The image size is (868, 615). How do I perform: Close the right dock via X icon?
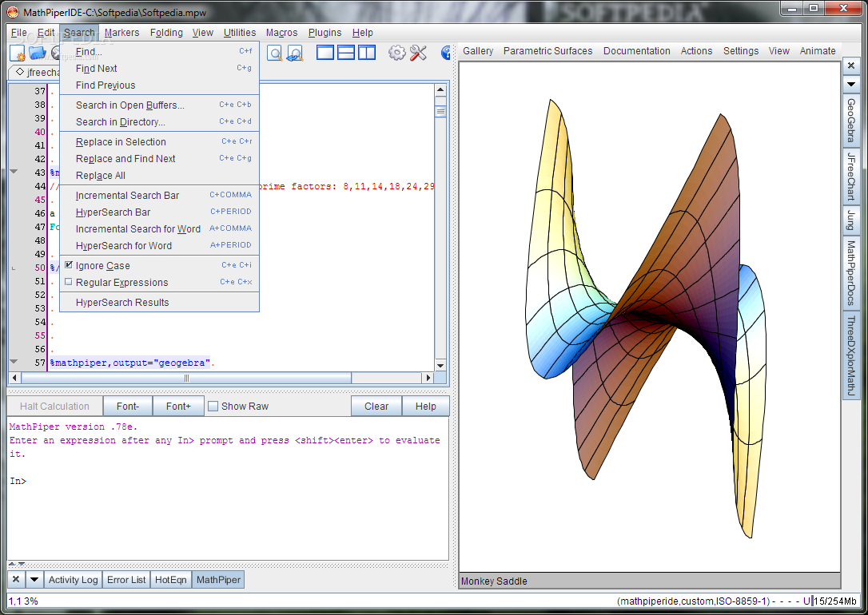[x=851, y=65]
